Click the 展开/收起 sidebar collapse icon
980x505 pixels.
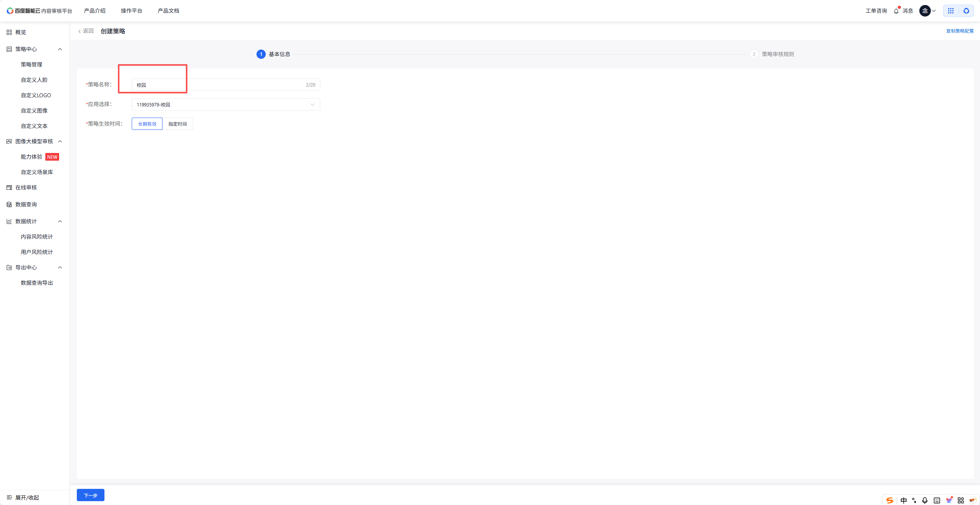[x=9, y=497]
